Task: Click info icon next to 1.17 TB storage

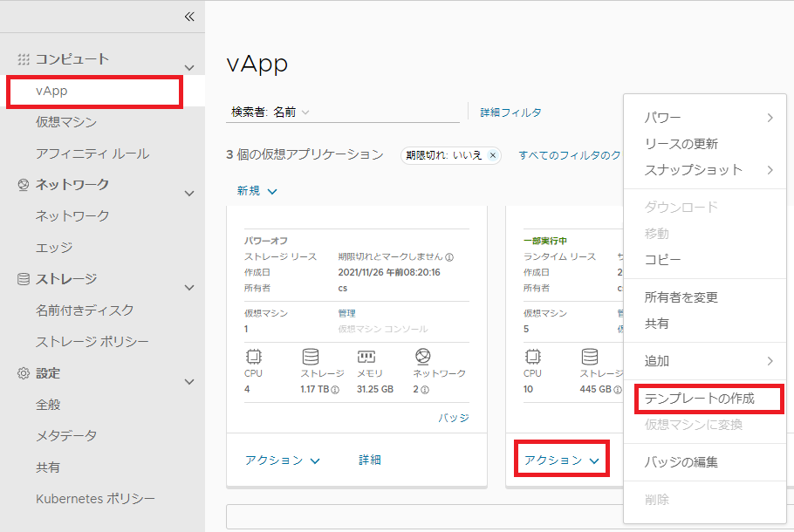Action: click(x=335, y=390)
